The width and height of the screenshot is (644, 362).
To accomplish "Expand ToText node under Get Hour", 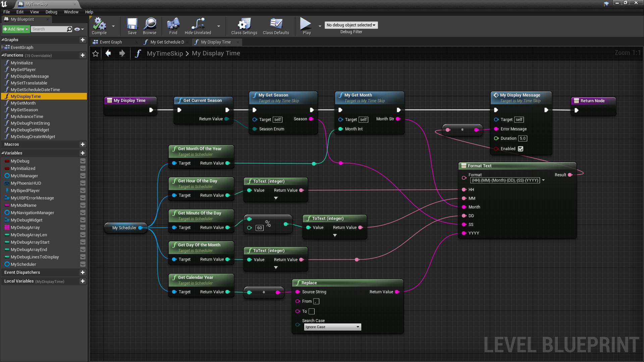I will (276, 198).
